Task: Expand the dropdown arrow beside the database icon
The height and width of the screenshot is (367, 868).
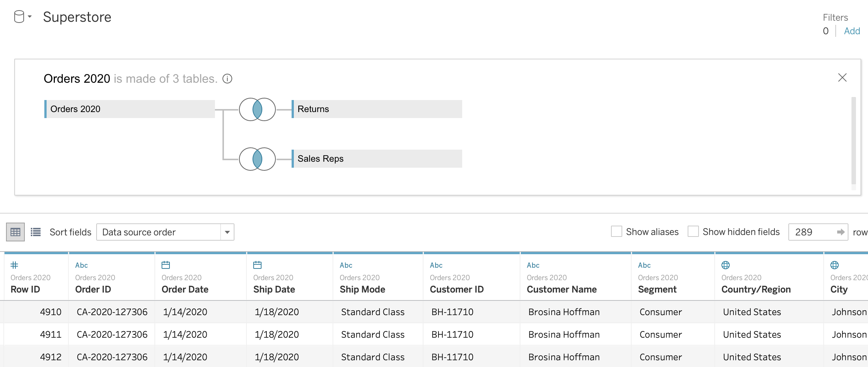Action: pos(30,17)
